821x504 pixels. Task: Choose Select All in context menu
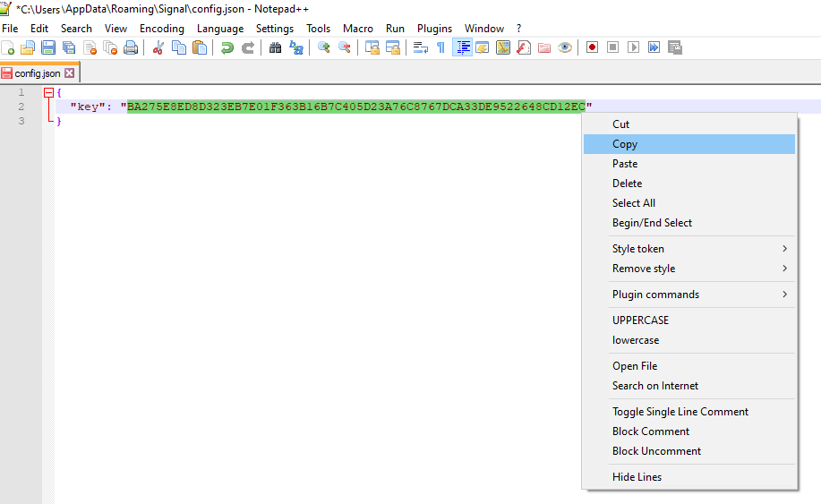pos(689,203)
